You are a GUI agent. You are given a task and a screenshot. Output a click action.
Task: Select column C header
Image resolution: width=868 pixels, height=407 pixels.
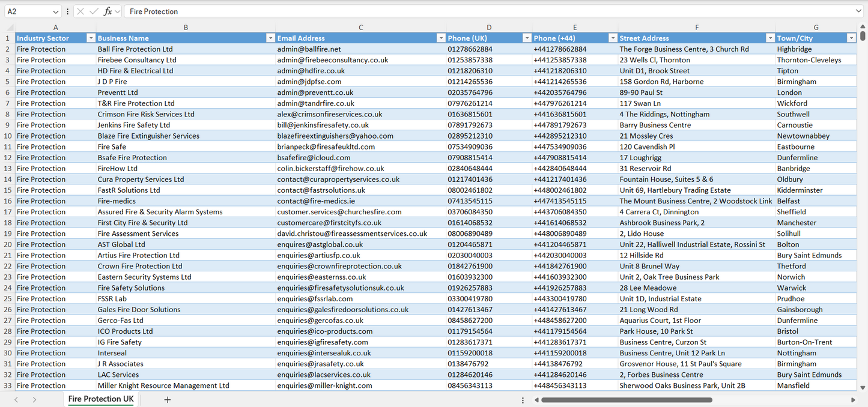[x=361, y=27]
